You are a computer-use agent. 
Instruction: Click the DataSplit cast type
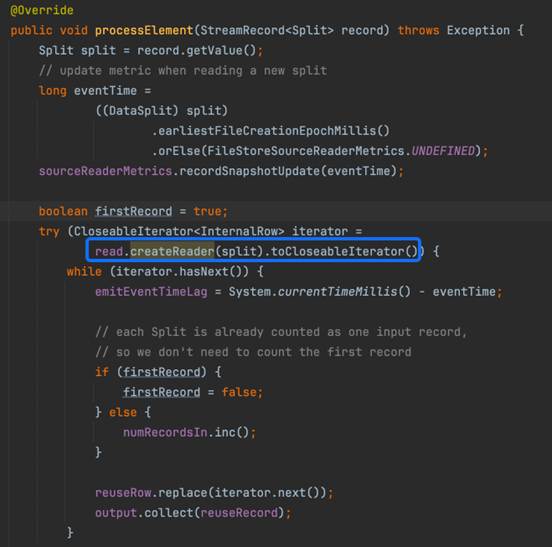pyautogui.click(x=140, y=111)
